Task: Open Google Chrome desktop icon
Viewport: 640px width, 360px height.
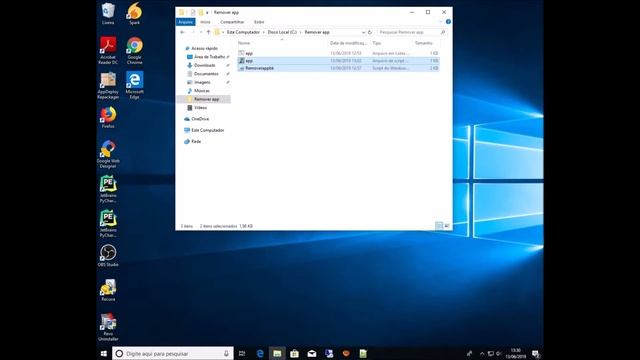Action: coord(134,50)
